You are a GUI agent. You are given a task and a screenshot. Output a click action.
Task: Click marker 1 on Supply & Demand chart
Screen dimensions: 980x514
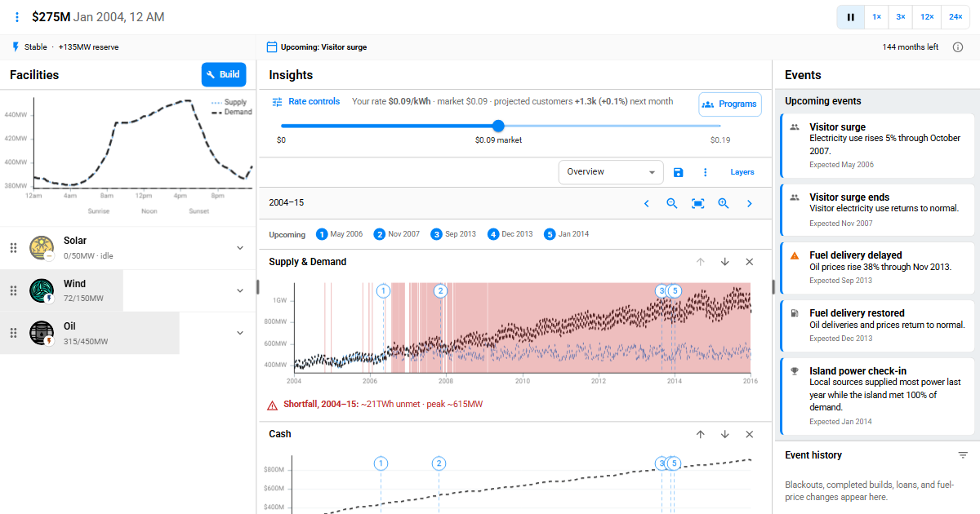pyautogui.click(x=384, y=290)
